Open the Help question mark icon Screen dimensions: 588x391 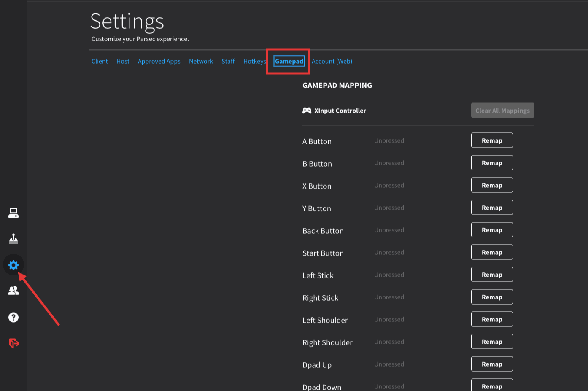point(13,317)
